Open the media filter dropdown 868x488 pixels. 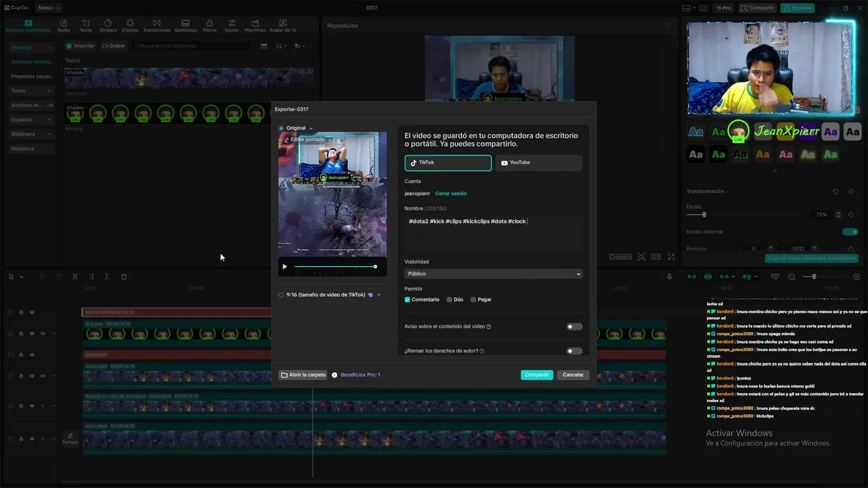(x=300, y=46)
